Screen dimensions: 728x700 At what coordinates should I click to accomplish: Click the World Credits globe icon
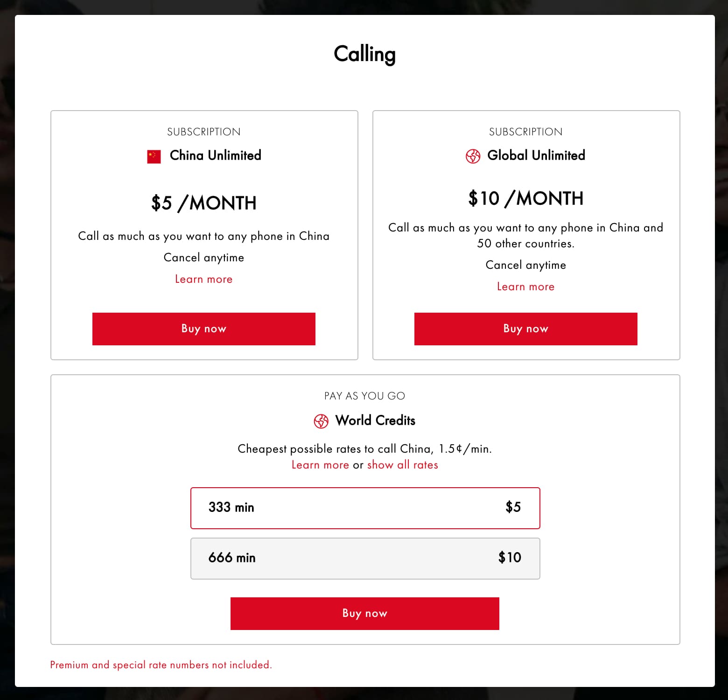[x=321, y=421]
